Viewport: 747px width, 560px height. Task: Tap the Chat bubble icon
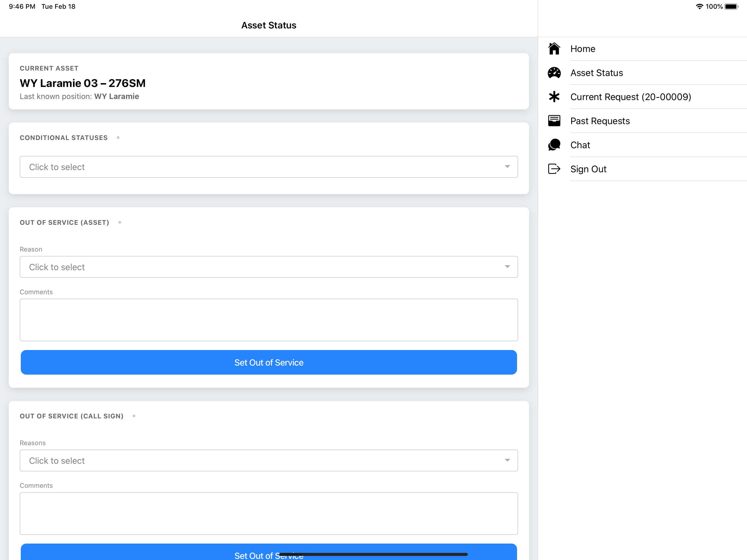(x=554, y=145)
